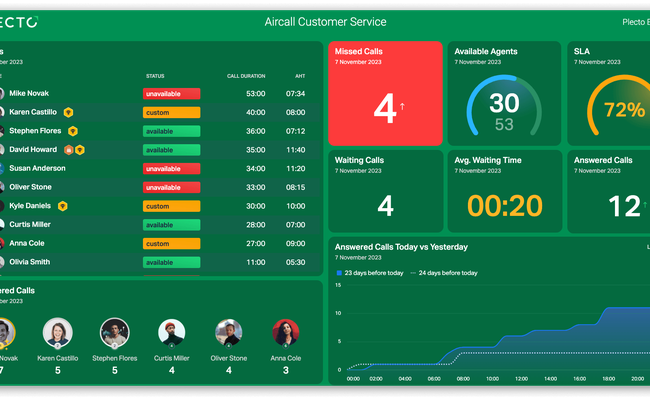Click Stephen Flores's available status badge

pyautogui.click(x=172, y=131)
